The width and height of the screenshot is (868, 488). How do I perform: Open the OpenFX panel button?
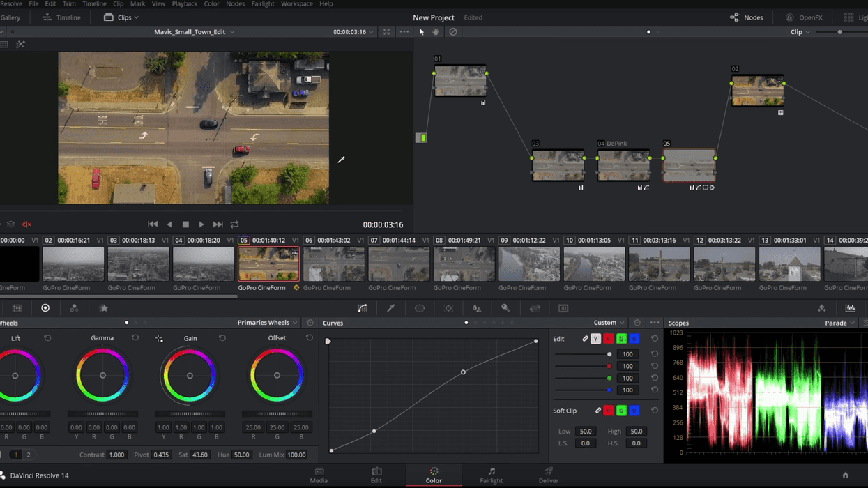[x=804, y=17]
